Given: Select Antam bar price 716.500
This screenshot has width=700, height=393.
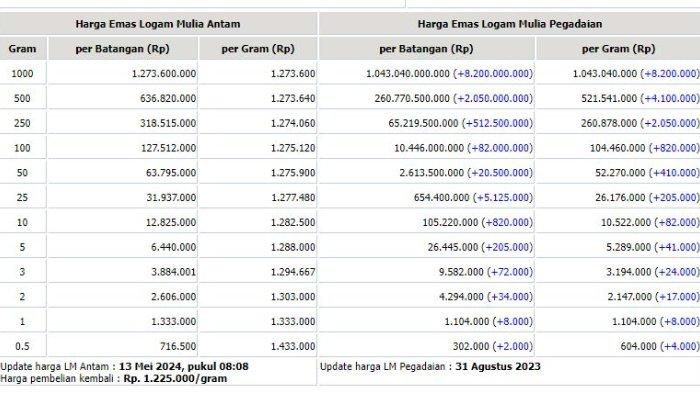Looking at the screenshot, I should 178,346.
